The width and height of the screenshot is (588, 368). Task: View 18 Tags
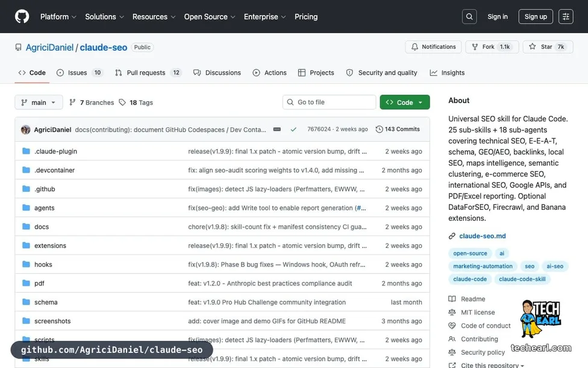(x=136, y=102)
